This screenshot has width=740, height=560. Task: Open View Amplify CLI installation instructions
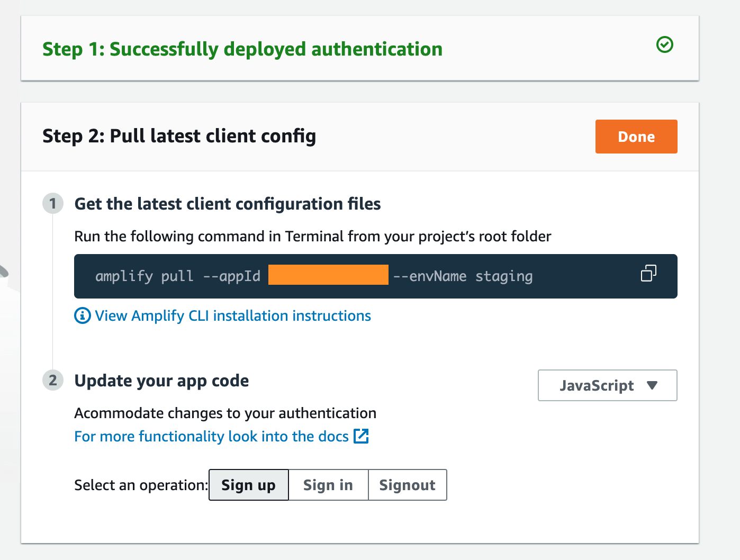coord(233,316)
